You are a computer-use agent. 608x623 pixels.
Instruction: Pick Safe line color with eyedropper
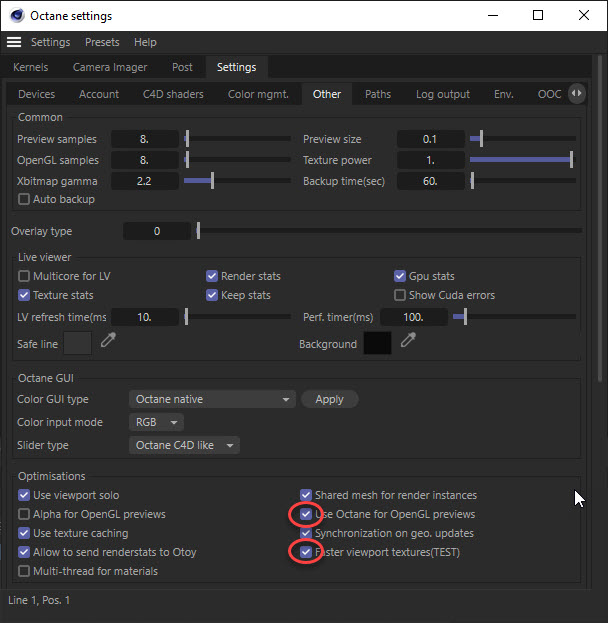(108, 342)
